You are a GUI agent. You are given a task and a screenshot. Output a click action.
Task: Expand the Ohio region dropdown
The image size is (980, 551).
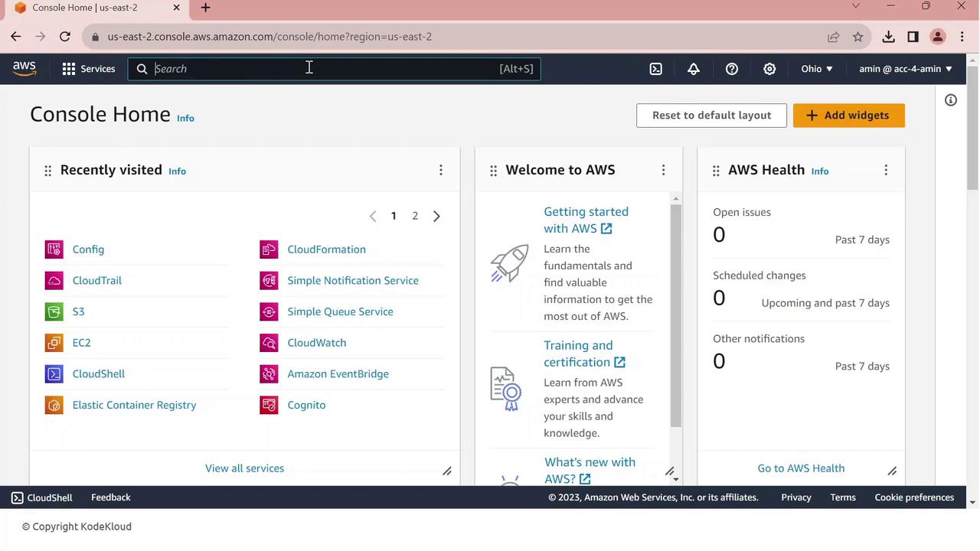(x=817, y=69)
